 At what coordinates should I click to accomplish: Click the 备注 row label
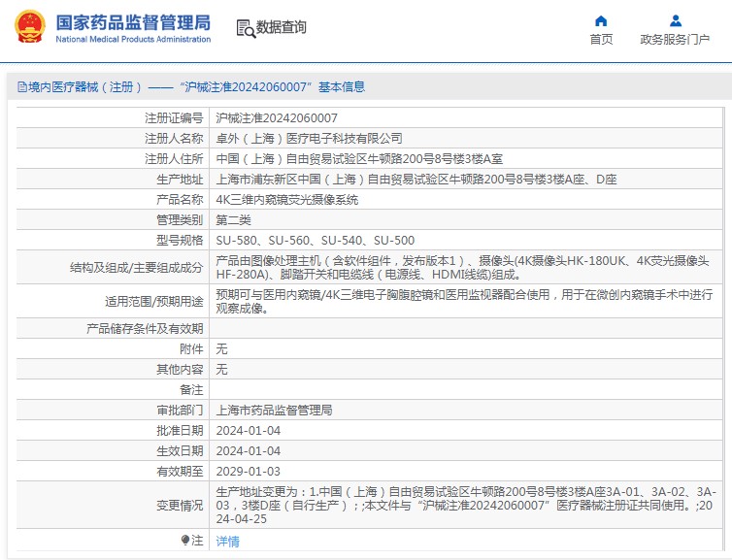pos(191,389)
